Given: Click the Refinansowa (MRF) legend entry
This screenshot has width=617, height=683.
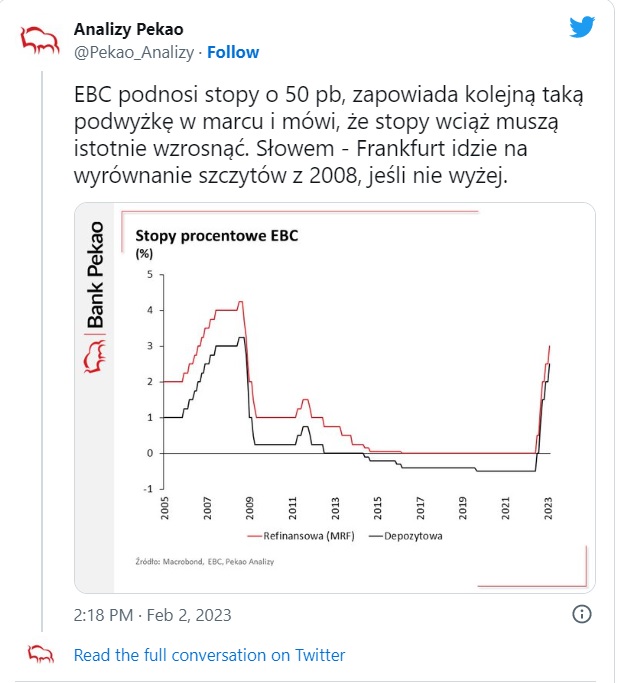Looking at the screenshot, I should coord(301,536).
